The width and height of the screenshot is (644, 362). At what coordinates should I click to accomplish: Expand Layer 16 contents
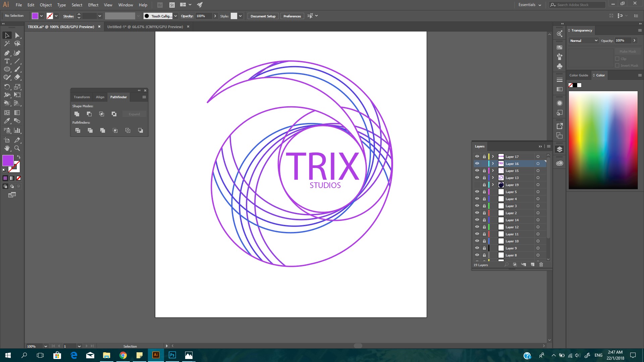coord(493,164)
